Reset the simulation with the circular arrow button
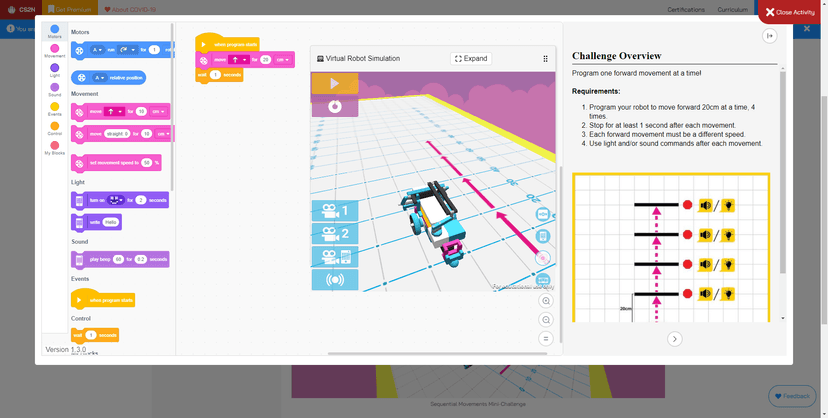The width and height of the screenshot is (828, 418). point(335,107)
